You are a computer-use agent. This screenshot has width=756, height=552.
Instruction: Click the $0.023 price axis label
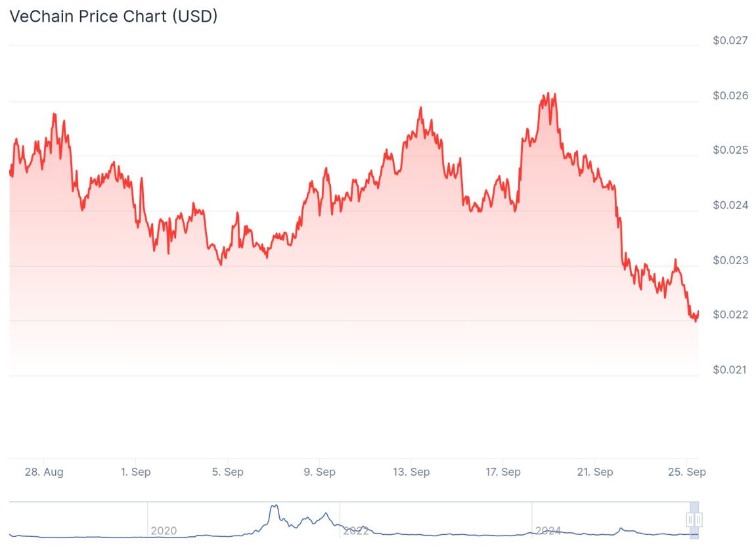click(x=730, y=260)
